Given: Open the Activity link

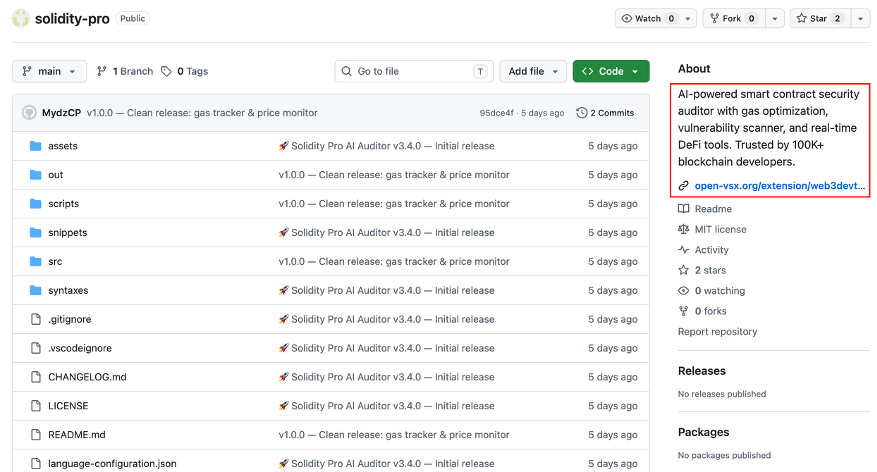Looking at the screenshot, I should pyautogui.click(x=711, y=249).
